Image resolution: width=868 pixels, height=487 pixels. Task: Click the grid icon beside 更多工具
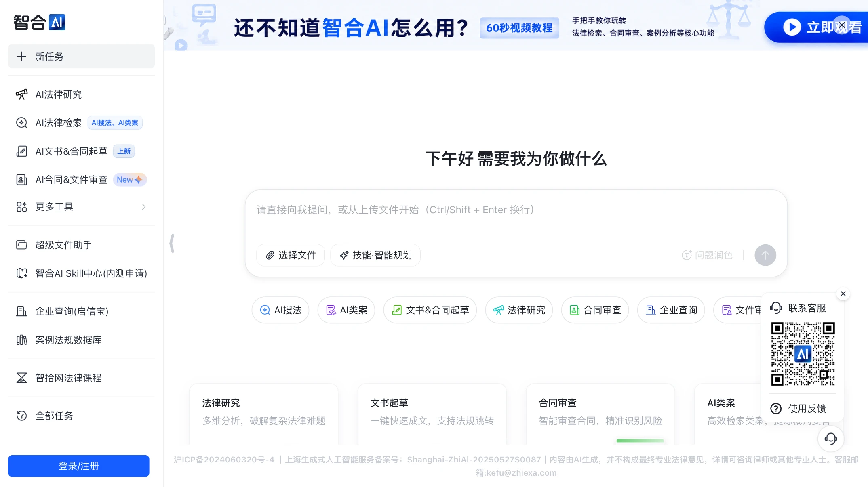point(21,207)
